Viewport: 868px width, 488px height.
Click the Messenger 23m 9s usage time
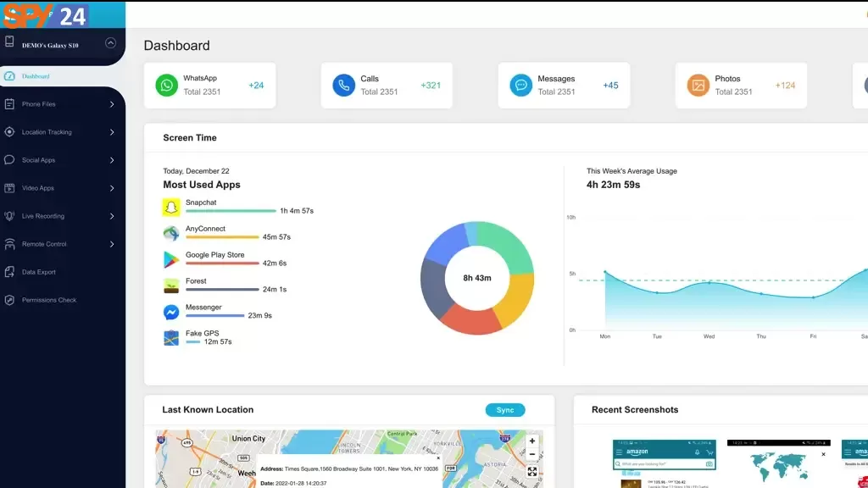point(259,315)
